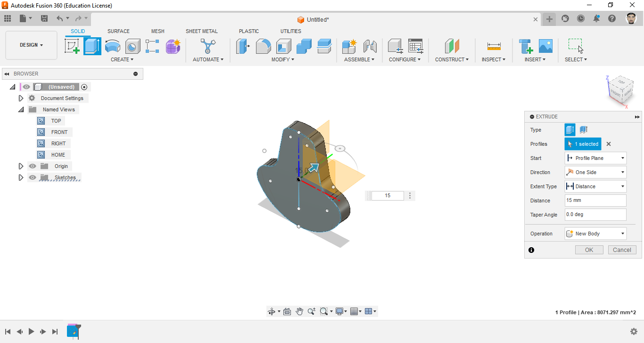Open the Extent Type Distance dropdown
The image size is (644, 343).
click(595, 186)
